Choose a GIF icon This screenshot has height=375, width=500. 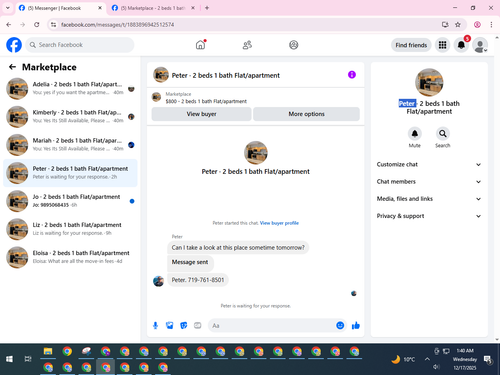pos(198,325)
